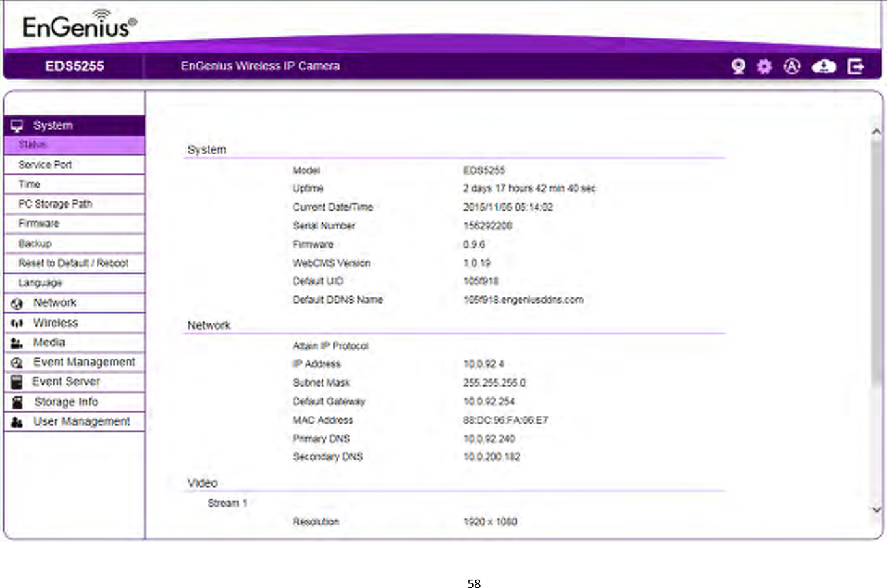This screenshot has width=887, height=588.
Task: Open the Language settings
Action: coord(74,283)
